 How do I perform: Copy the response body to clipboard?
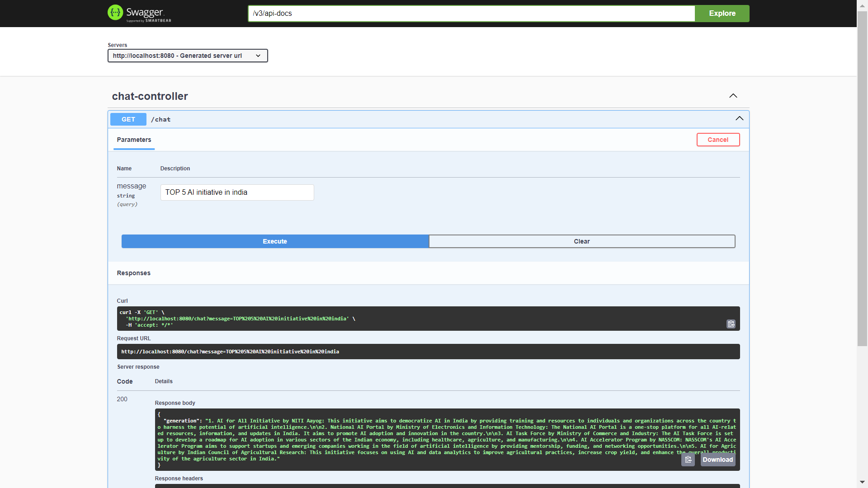pos(688,460)
